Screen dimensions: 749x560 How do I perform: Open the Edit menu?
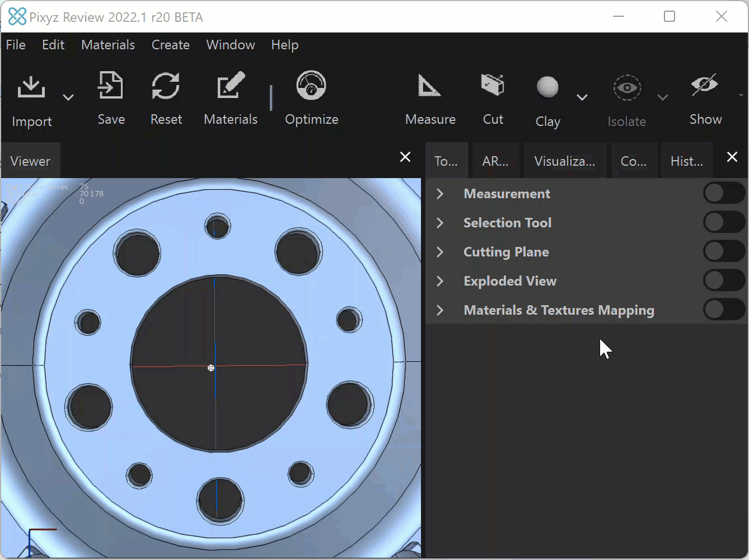[53, 45]
